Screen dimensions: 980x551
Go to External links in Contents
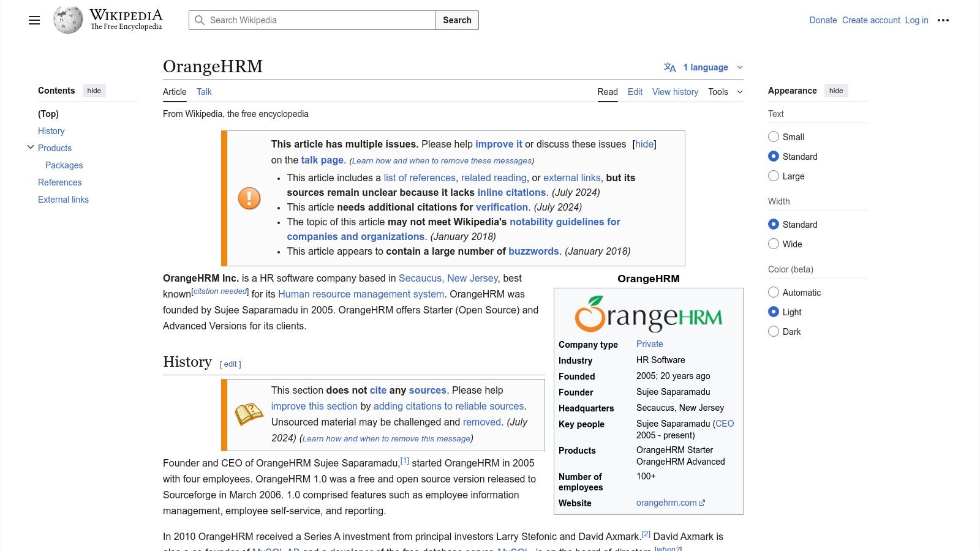[63, 200]
